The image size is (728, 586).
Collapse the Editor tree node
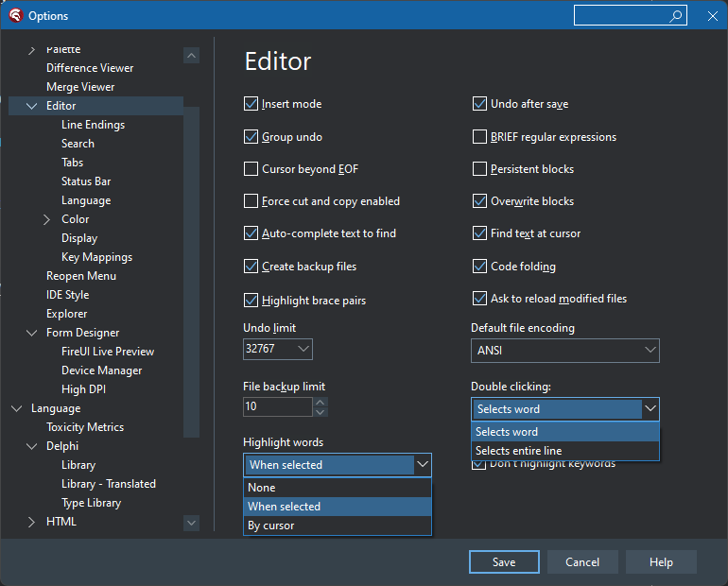pyautogui.click(x=31, y=106)
